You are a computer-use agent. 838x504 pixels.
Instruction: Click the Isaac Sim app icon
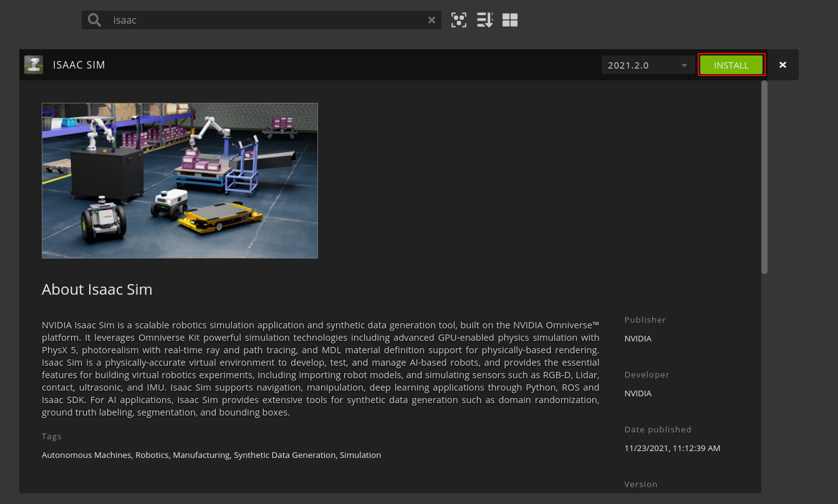pos(34,65)
